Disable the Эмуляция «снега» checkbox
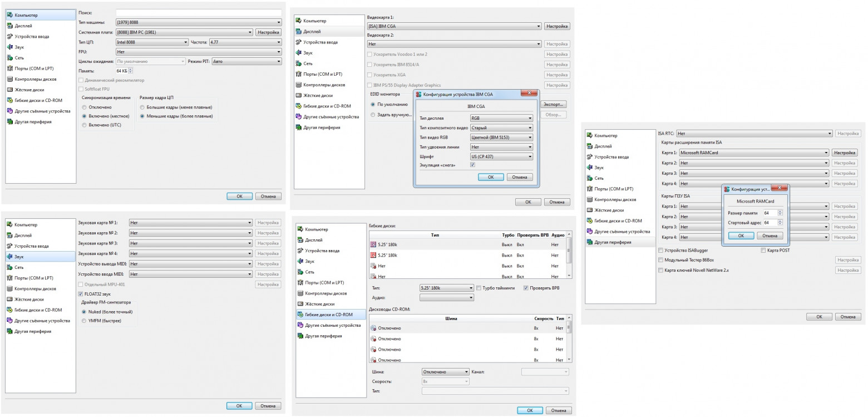Screen dimensions: 868x417 (x=472, y=165)
